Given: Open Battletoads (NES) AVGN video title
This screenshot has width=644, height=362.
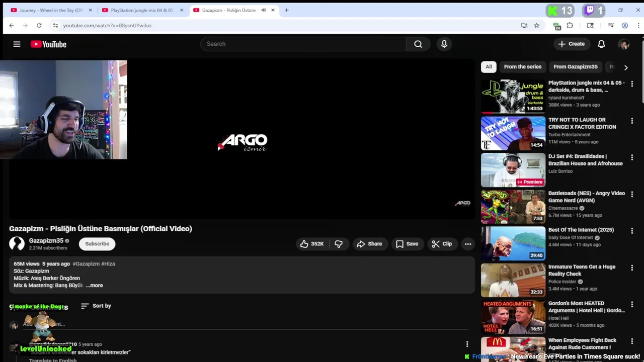Looking at the screenshot, I should point(587,197).
